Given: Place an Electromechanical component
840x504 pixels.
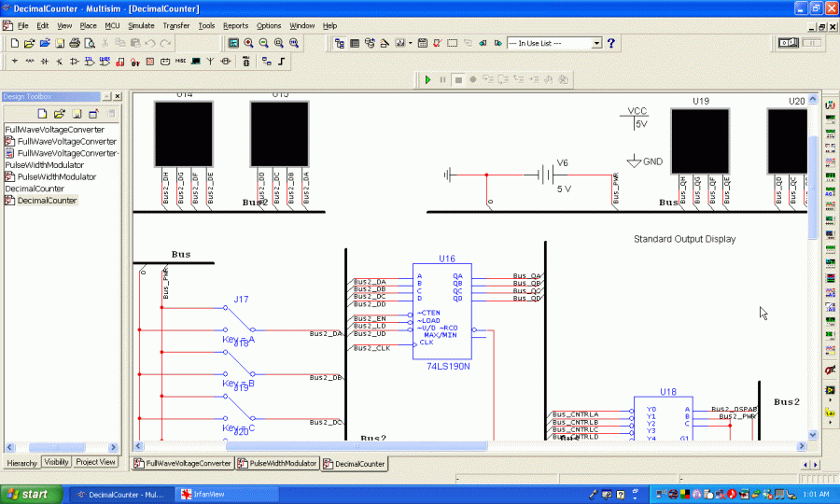Looking at the screenshot, I should point(226,62).
